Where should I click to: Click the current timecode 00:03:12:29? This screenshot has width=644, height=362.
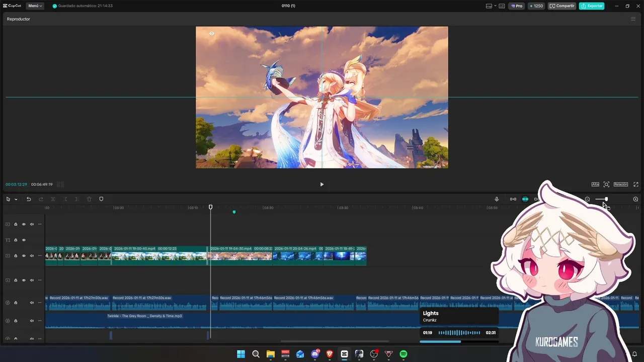tap(16, 185)
